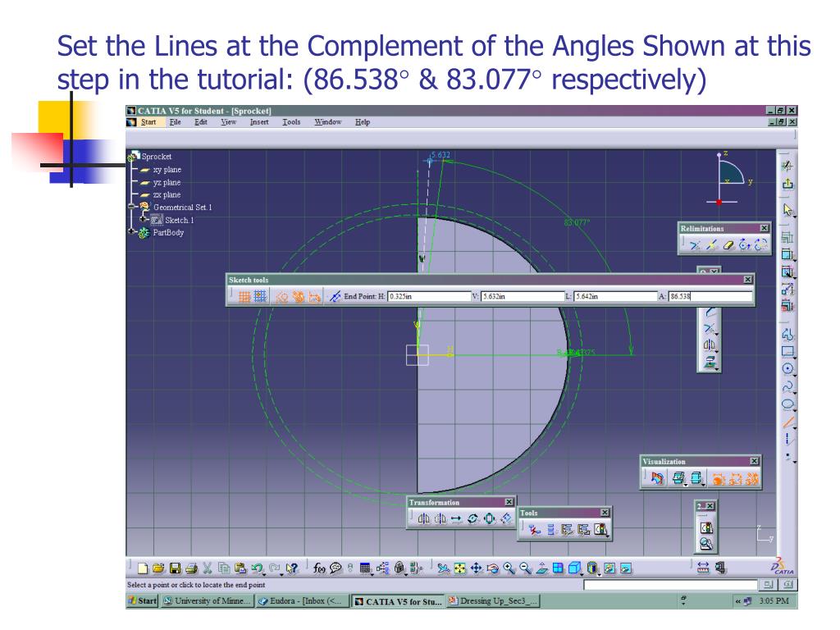Image resolution: width=840 pixels, height=630 pixels.
Task: Select the Spline tool on right toolbar
Action: tap(787, 387)
